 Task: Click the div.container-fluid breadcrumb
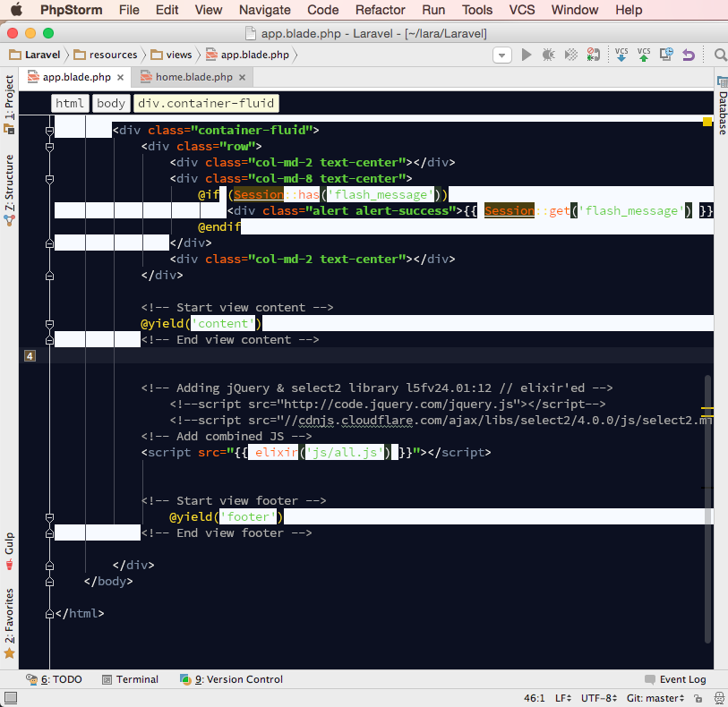coord(206,103)
